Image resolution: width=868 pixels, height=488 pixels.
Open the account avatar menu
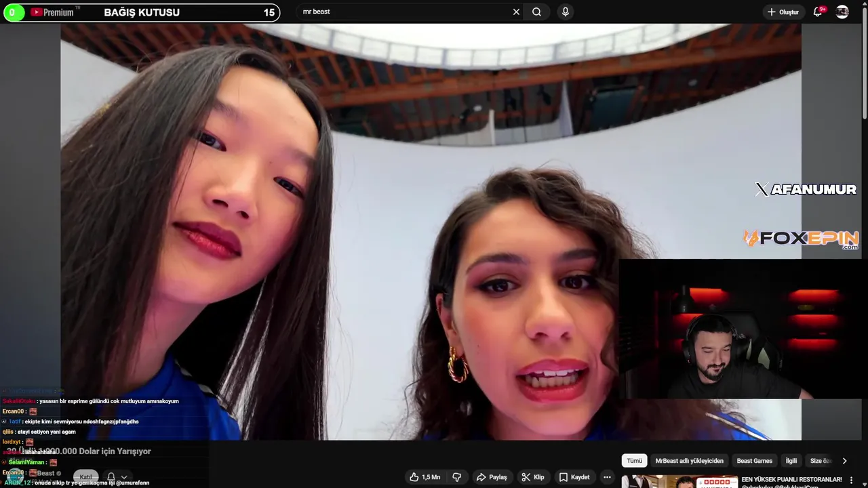[842, 12]
